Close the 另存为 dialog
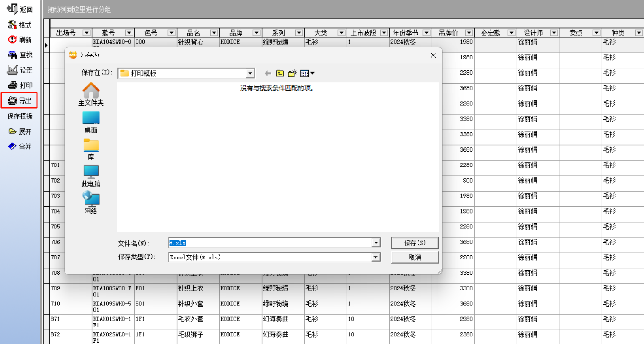The height and width of the screenshot is (344, 644). click(433, 55)
